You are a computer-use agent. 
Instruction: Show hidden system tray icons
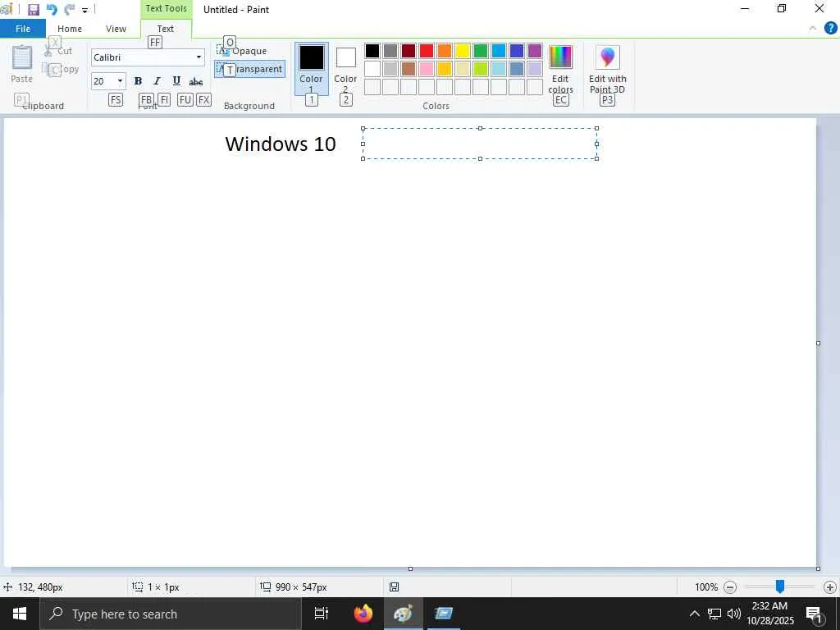coord(694,614)
